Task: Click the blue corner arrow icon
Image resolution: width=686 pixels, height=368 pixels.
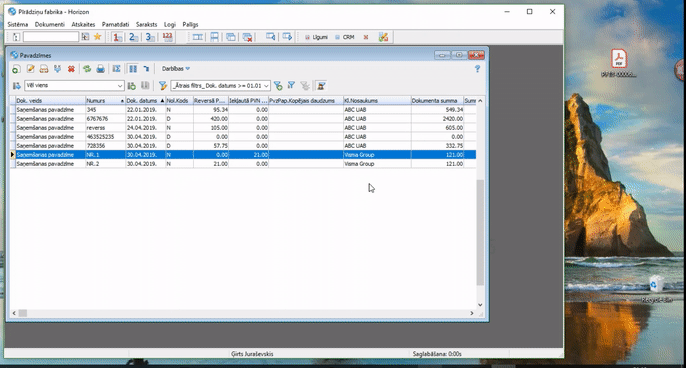Action: pos(146,69)
